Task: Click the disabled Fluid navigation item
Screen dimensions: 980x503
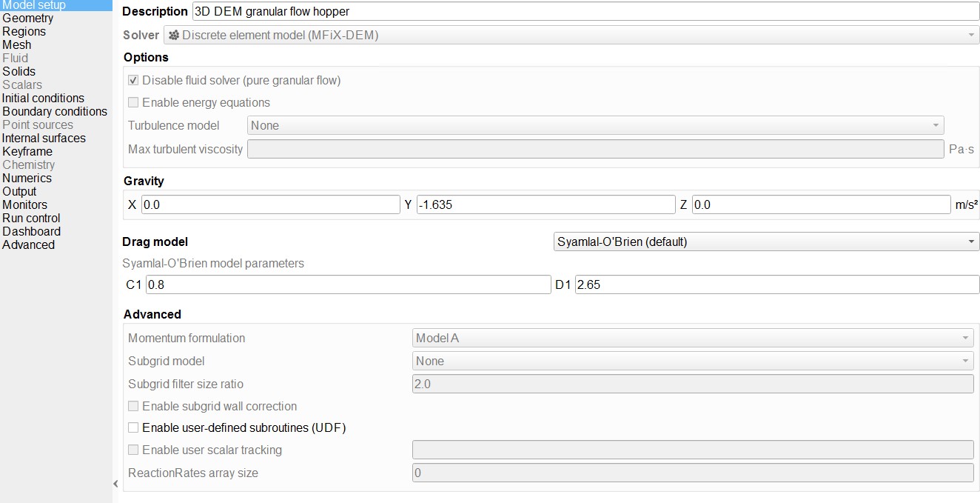Action: (15, 58)
